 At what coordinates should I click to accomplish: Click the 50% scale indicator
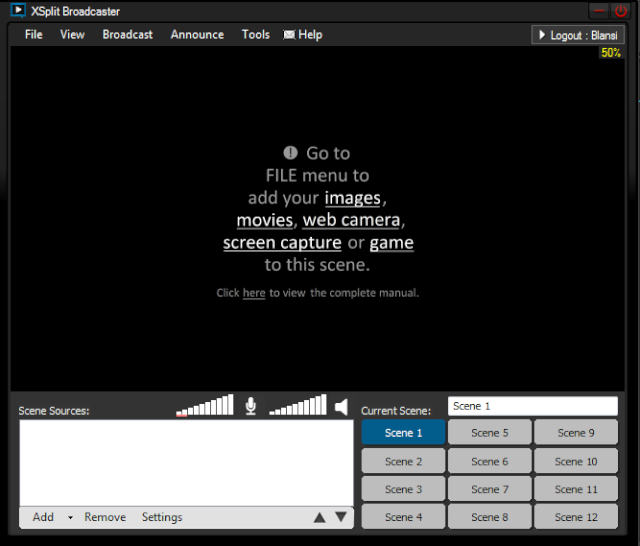611,53
